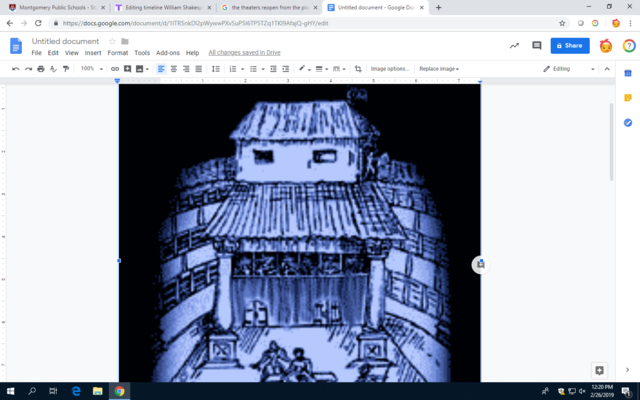
Task: Open the Editing mode dropdown
Action: [x=569, y=69]
